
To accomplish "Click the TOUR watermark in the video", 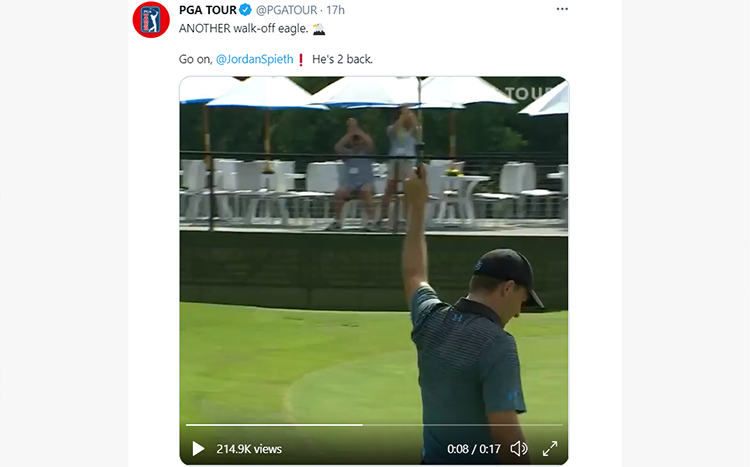I will click(528, 93).
